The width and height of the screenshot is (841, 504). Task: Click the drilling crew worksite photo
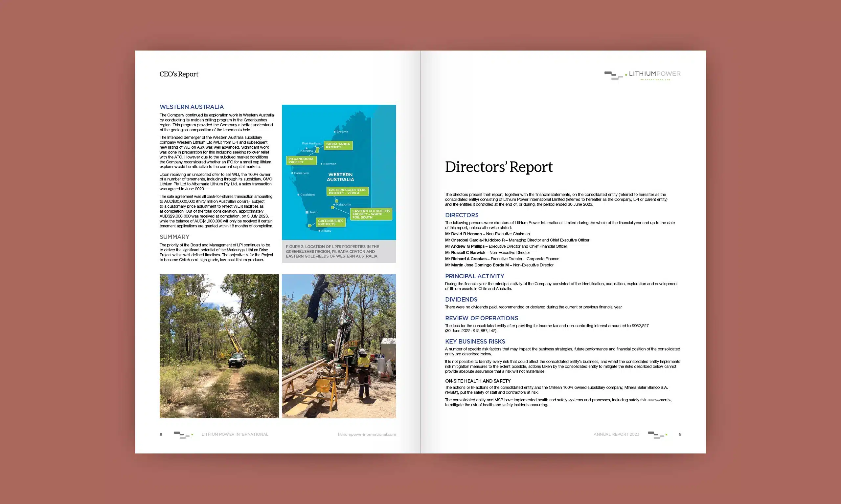(x=339, y=346)
